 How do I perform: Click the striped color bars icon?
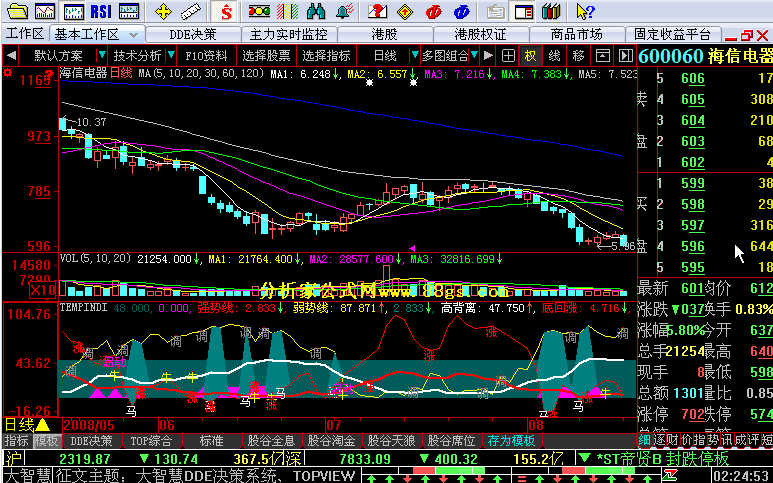tap(287, 11)
